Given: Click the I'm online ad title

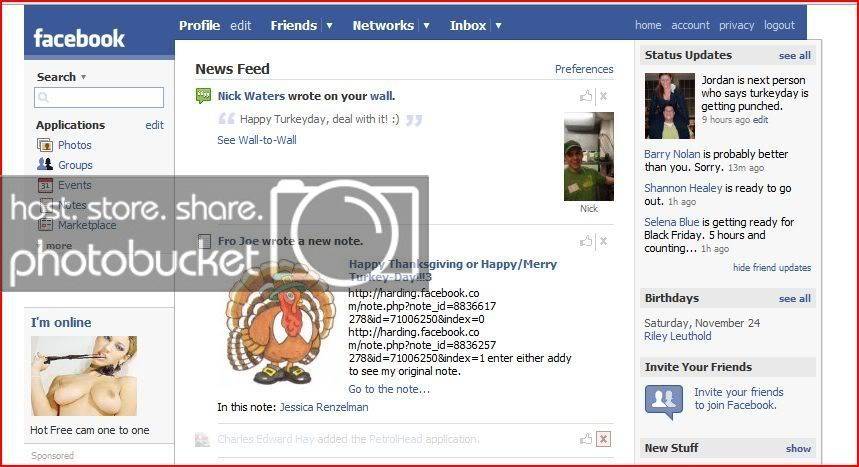Looking at the screenshot, I should click(x=61, y=322).
